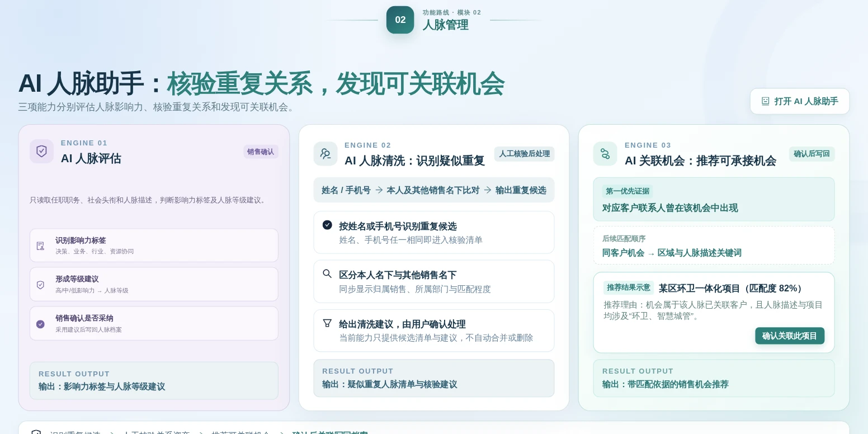Click the text "高/中/低影响力 → 人脉等级"

pyautogui.click(x=92, y=291)
